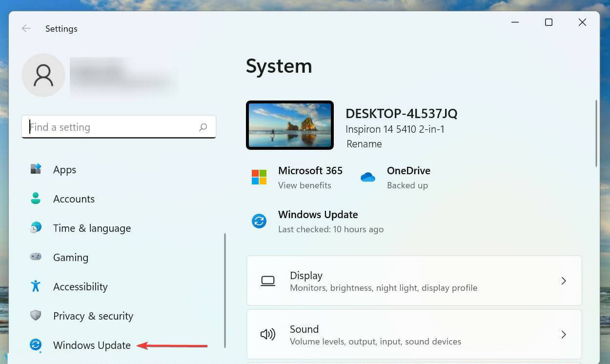
Task: Click the Gaming controller icon
Action: 36,257
